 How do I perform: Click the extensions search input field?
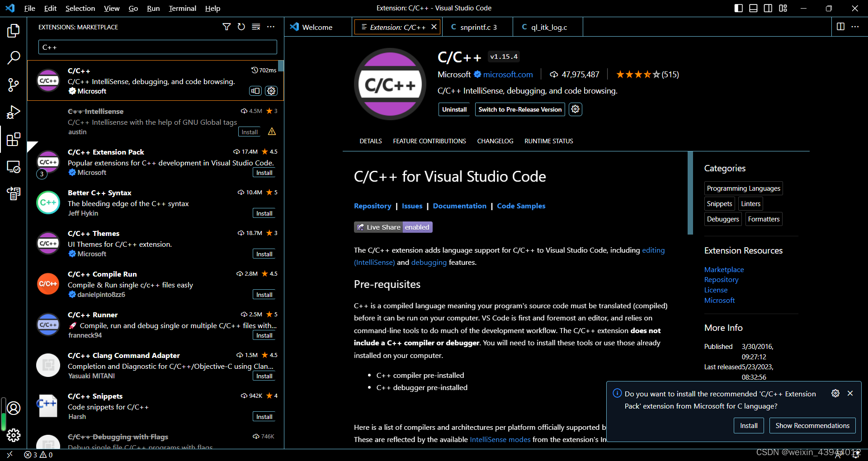[x=157, y=47]
